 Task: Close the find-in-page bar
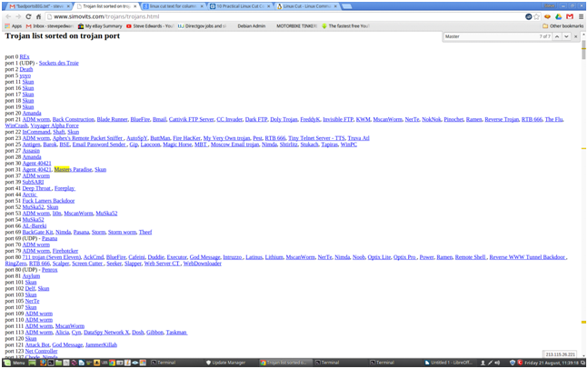coord(576,36)
